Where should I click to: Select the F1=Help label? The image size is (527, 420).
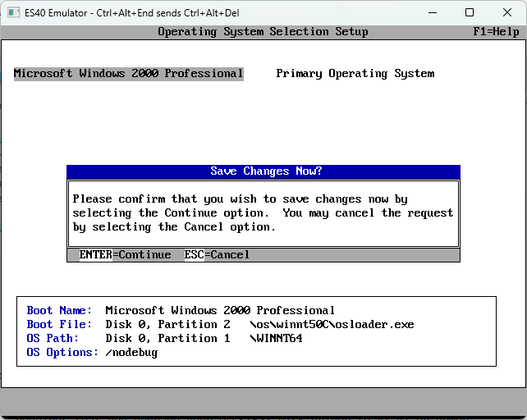pyautogui.click(x=496, y=32)
